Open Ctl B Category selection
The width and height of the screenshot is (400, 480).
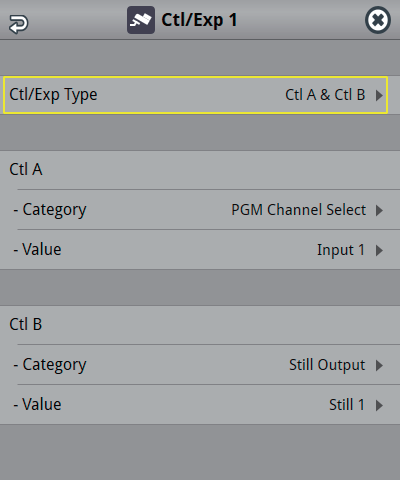(200, 365)
